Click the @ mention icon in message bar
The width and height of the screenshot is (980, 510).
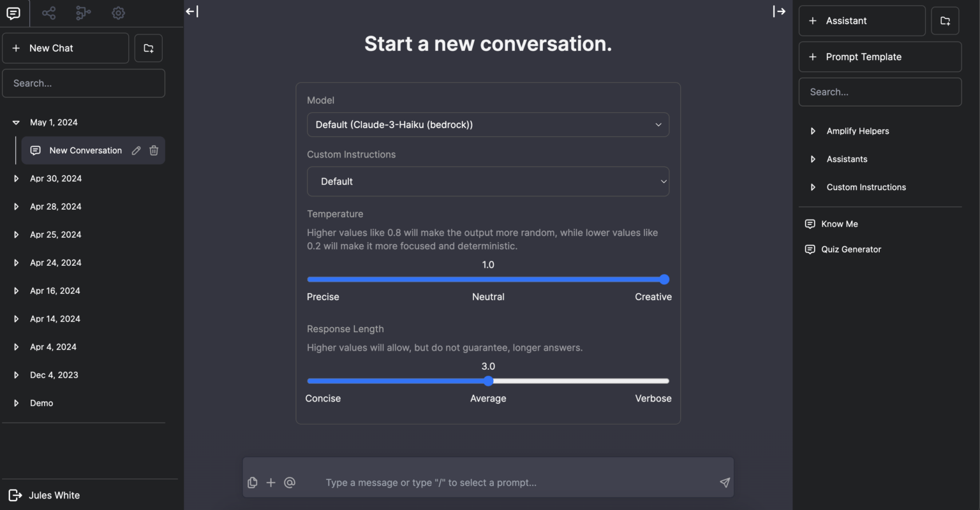[x=290, y=483]
